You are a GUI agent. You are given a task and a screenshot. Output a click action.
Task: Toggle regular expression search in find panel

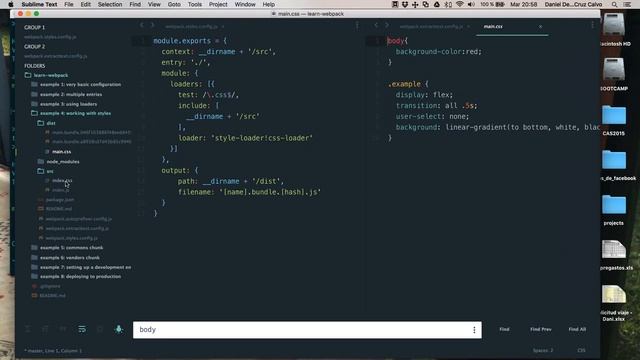pyautogui.click(x=28, y=329)
